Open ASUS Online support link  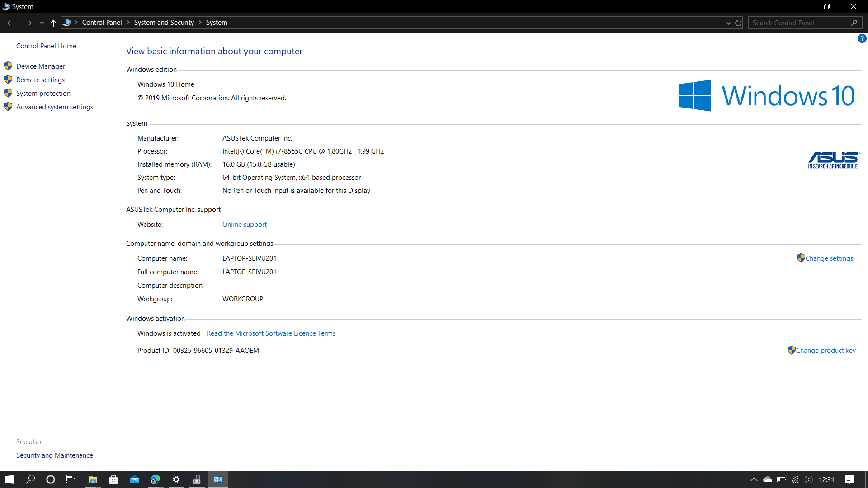coord(245,225)
